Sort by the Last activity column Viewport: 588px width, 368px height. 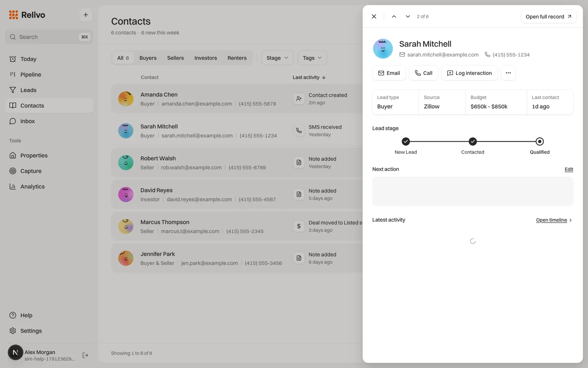click(x=309, y=77)
